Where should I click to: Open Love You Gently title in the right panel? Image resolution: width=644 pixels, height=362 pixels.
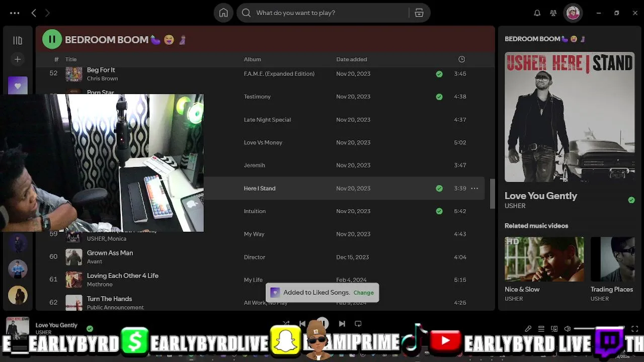click(x=541, y=196)
